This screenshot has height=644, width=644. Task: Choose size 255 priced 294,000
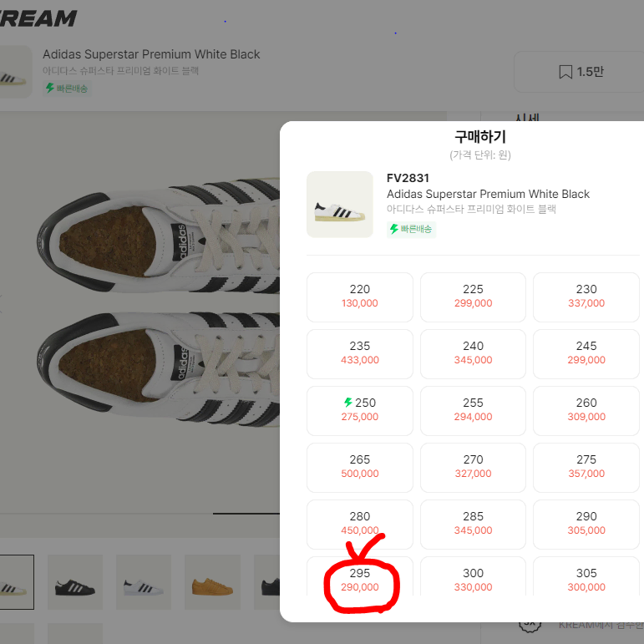click(473, 410)
